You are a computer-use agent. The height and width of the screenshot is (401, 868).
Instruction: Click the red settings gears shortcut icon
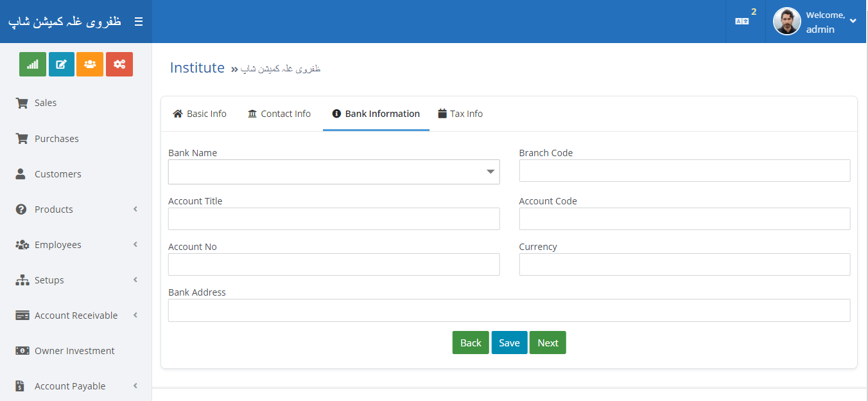[x=119, y=64]
